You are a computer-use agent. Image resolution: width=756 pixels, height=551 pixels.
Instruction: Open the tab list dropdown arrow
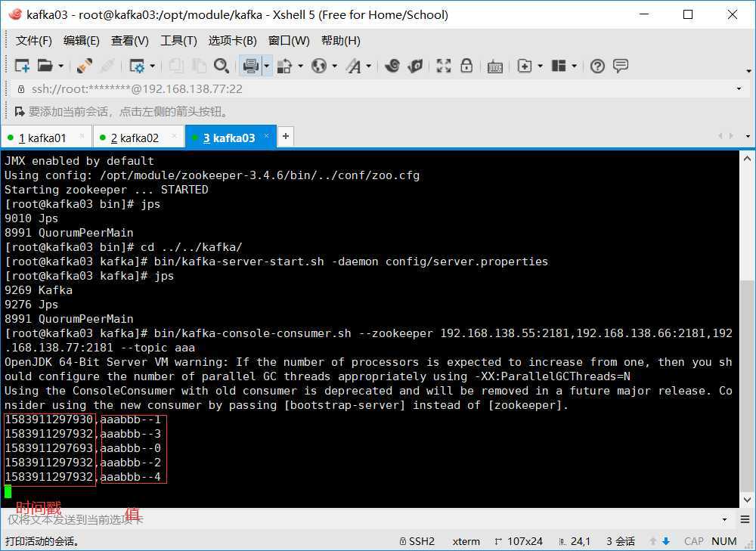point(748,136)
